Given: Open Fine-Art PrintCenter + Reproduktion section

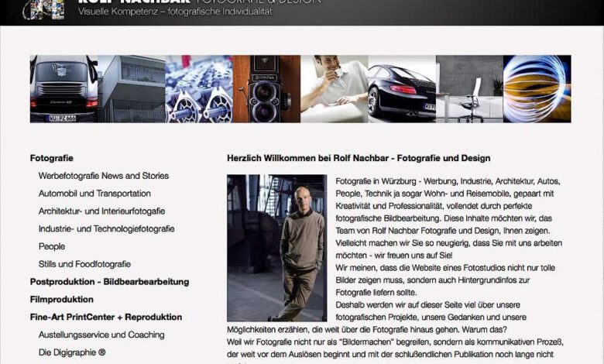Looking at the screenshot, I should click(x=106, y=317).
